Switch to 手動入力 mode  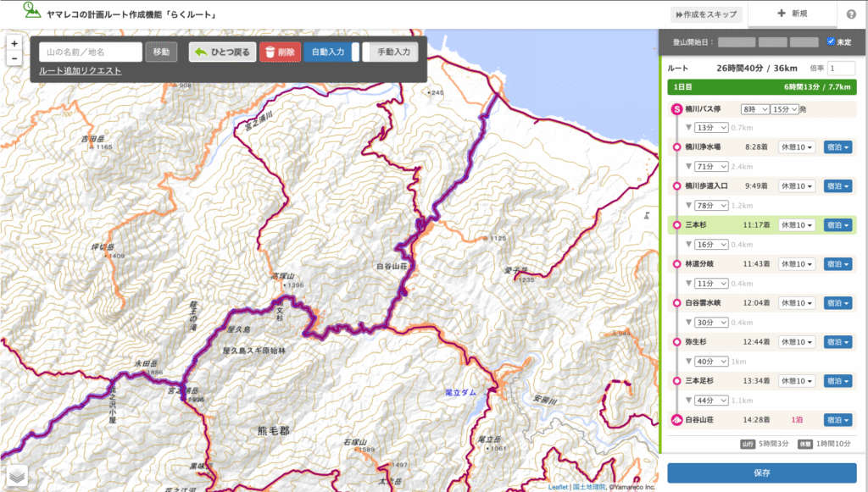tap(390, 52)
